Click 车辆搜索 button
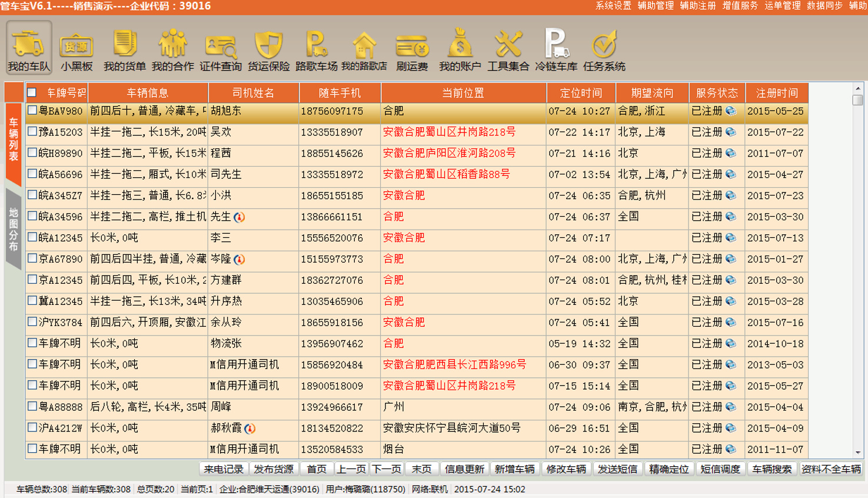 tap(772, 469)
